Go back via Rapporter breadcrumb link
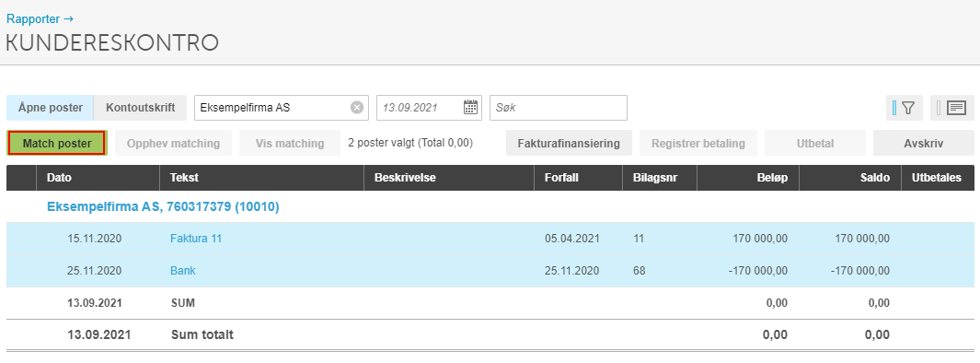This screenshot has width=980, height=363. [x=40, y=18]
